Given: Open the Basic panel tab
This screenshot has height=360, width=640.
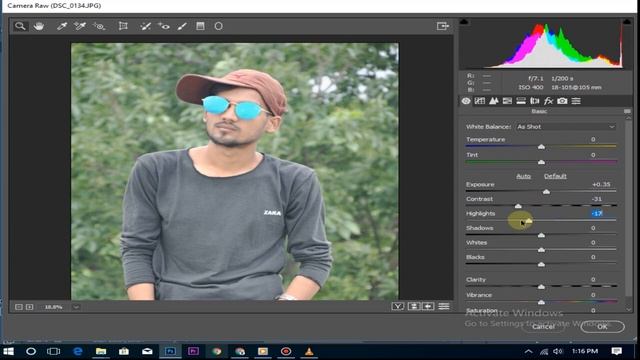Looking at the screenshot, I should click(466, 101).
